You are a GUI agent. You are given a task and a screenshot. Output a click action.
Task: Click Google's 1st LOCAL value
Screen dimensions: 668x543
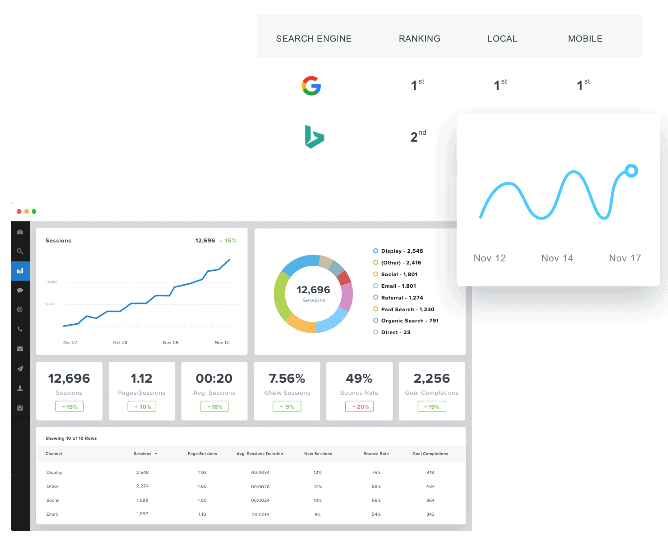tap(500, 85)
